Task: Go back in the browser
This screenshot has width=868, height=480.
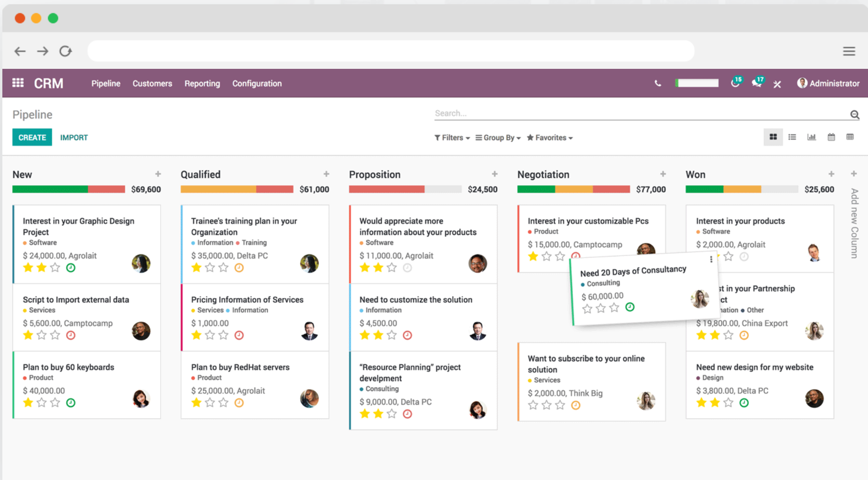Action: click(x=20, y=51)
